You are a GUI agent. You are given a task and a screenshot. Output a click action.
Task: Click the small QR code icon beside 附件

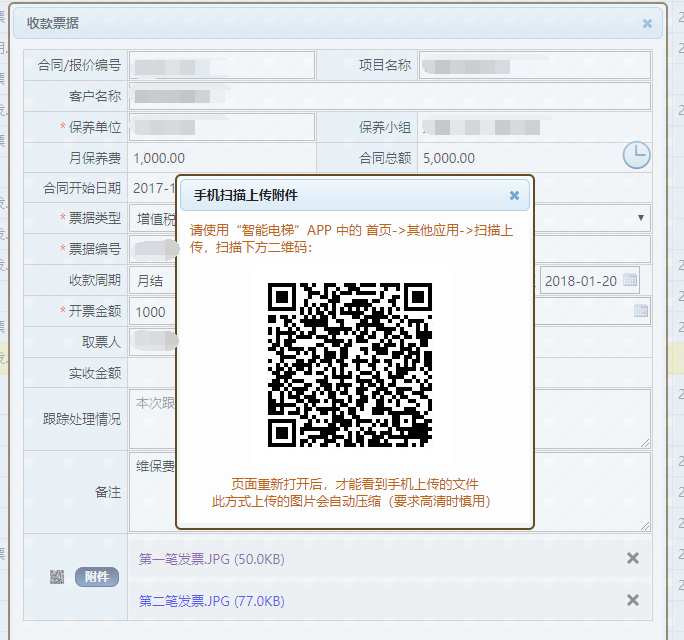[x=57, y=577]
